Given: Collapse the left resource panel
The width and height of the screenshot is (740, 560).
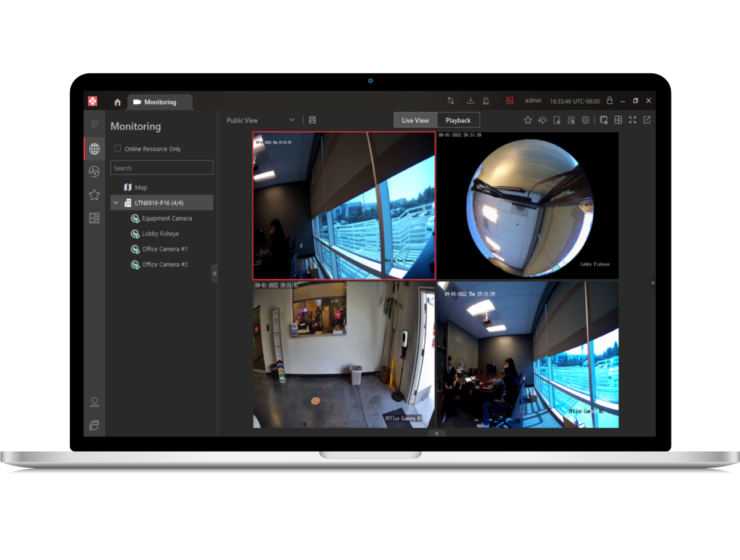Looking at the screenshot, I should [x=215, y=273].
